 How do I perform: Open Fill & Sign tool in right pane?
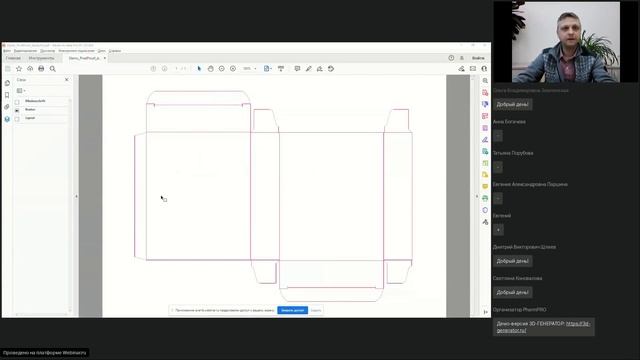[x=485, y=140]
